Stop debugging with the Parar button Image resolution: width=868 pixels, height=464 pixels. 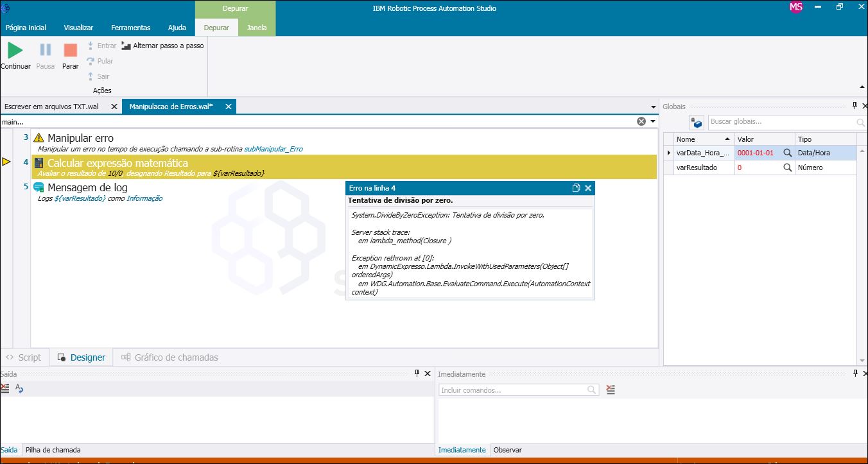click(x=71, y=56)
